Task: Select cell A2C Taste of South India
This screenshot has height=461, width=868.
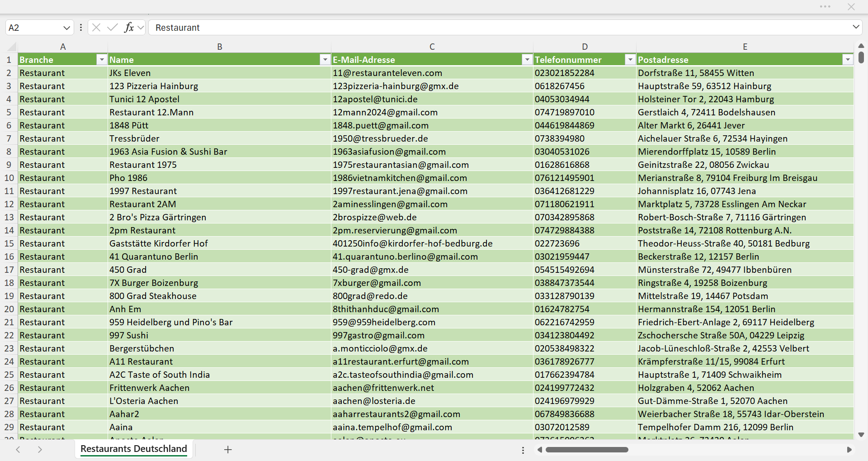Action: coord(220,375)
